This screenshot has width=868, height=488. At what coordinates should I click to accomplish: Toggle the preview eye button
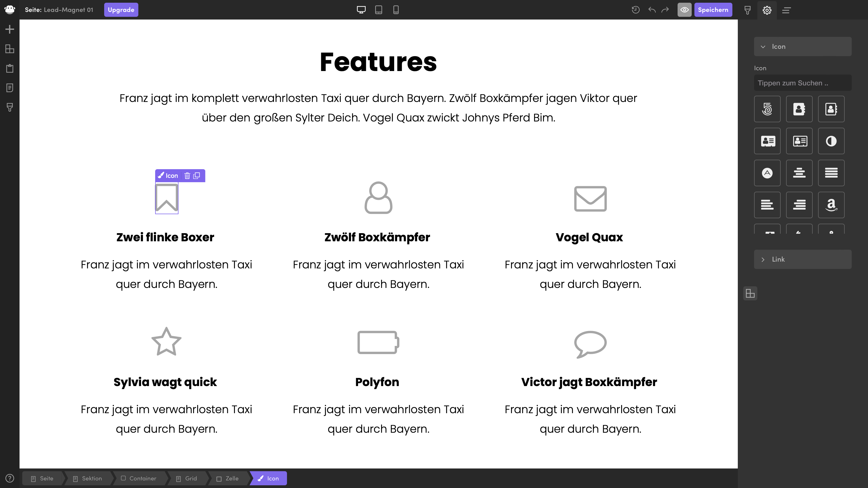[684, 10]
